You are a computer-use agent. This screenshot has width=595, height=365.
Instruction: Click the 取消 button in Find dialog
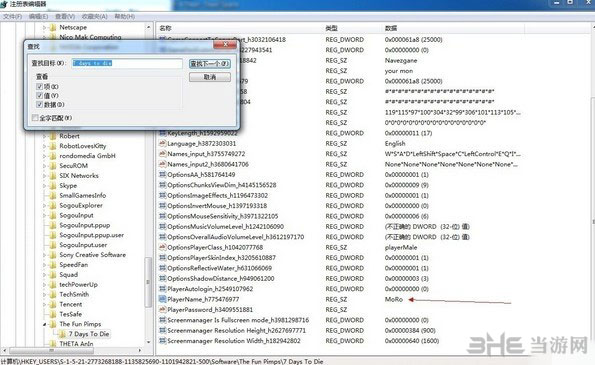[x=209, y=77]
